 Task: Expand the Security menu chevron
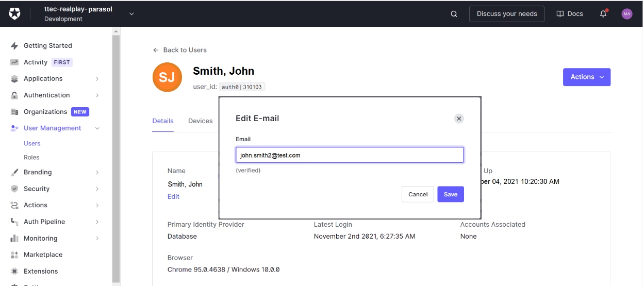tap(97, 189)
